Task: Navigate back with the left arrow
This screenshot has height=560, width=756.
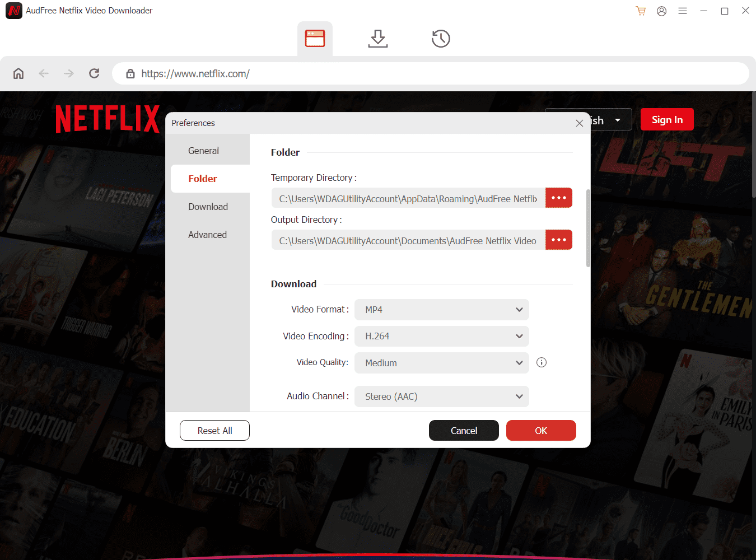Action: click(44, 73)
